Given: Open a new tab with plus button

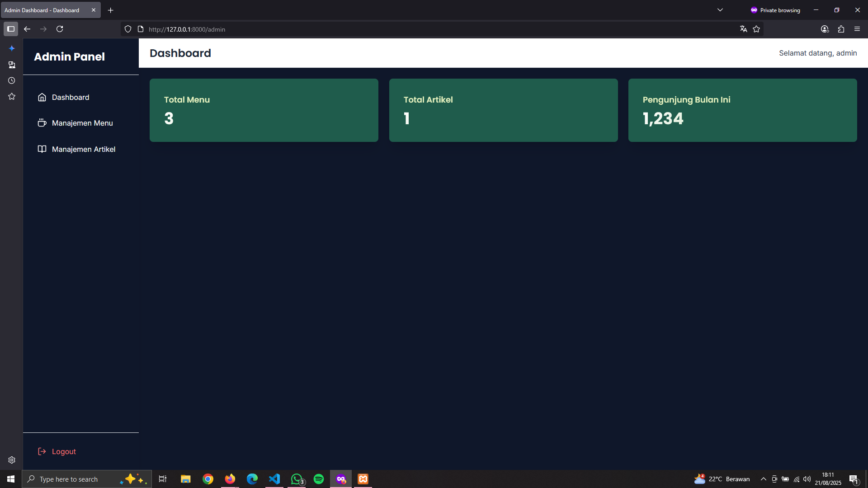Looking at the screenshot, I should [x=110, y=10].
